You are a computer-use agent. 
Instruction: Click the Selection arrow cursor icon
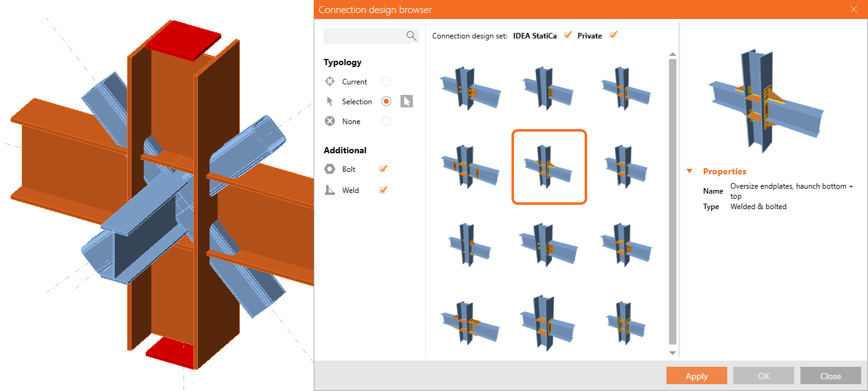tap(330, 101)
